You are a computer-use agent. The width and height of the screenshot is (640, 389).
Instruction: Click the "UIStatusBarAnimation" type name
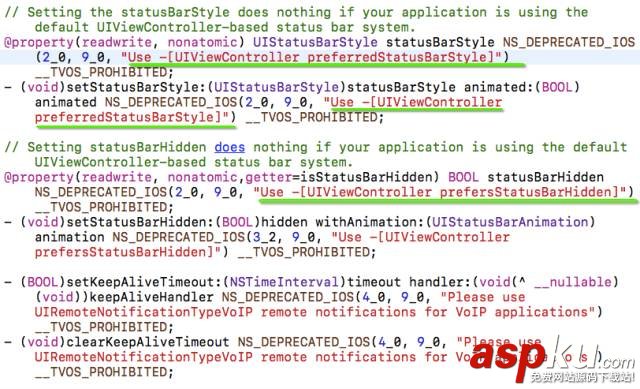[510, 222]
